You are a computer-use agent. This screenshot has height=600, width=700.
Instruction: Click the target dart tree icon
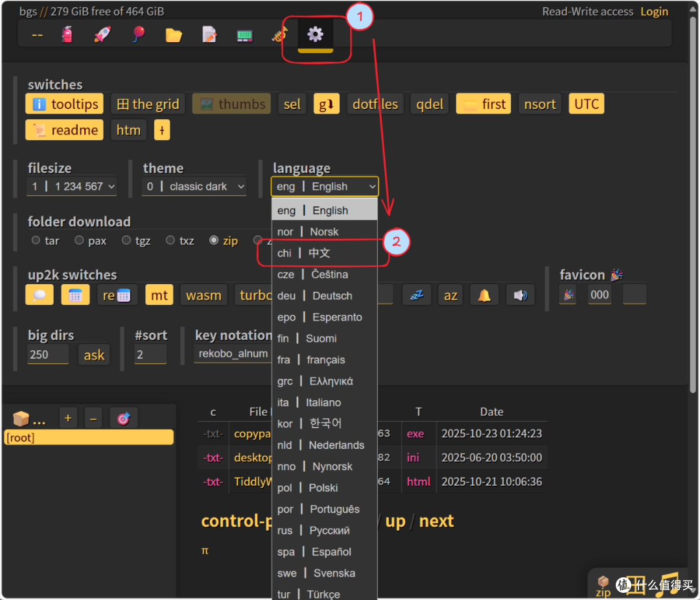124,418
